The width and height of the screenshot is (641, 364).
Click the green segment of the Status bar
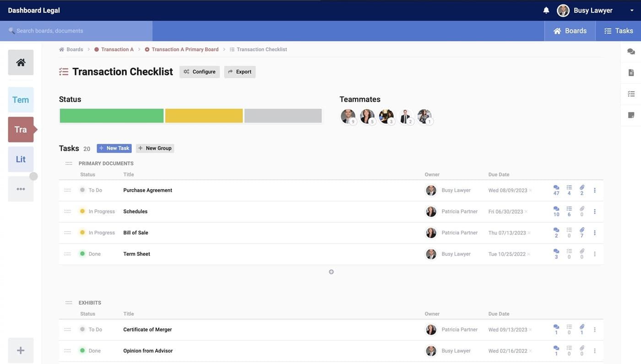coord(111,116)
